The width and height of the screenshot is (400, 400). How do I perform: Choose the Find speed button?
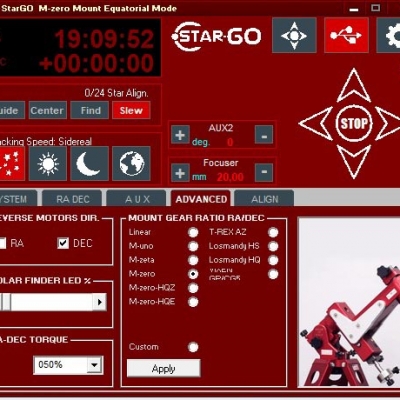point(90,110)
